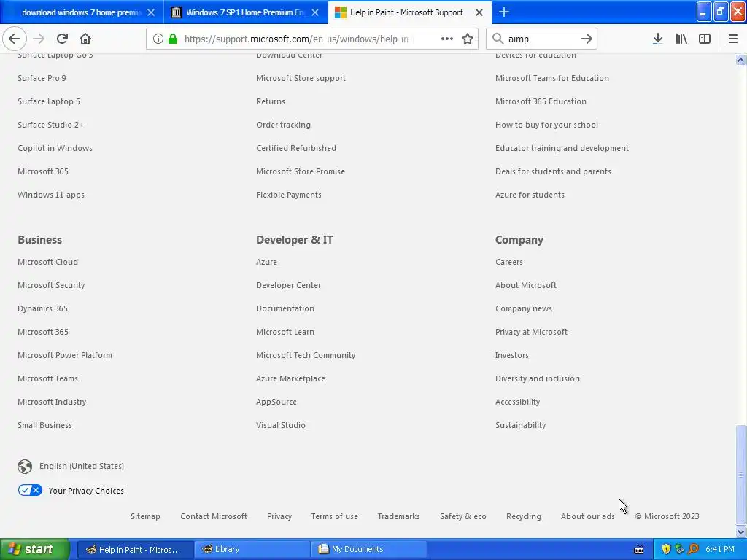
Task: Open My Documents from taskbar
Action: [x=369, y=549]
